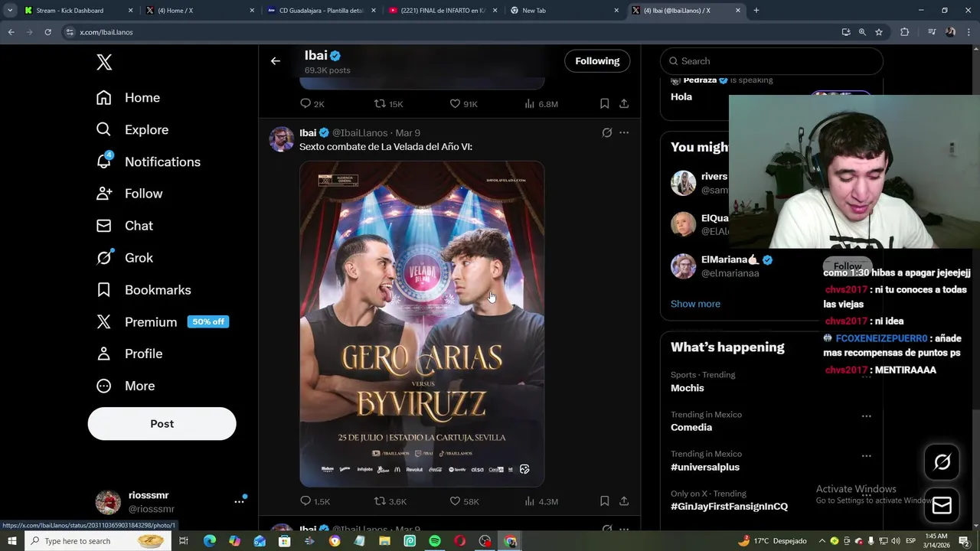
Task: Open the floating Grok button
Action: [942, 462]
